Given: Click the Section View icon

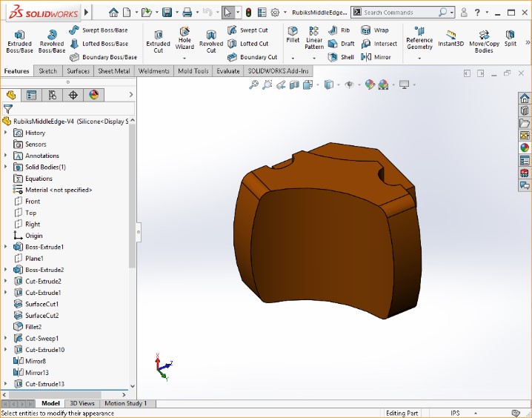Looking at the screenshot, I should pyautogui.click(x=294, y=84).
